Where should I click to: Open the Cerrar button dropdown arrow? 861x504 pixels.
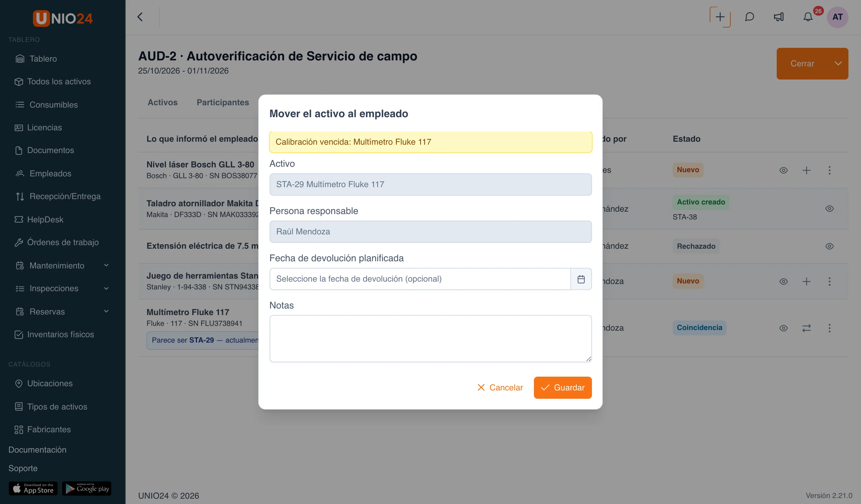pyautogui.click(x=838, y=64)
